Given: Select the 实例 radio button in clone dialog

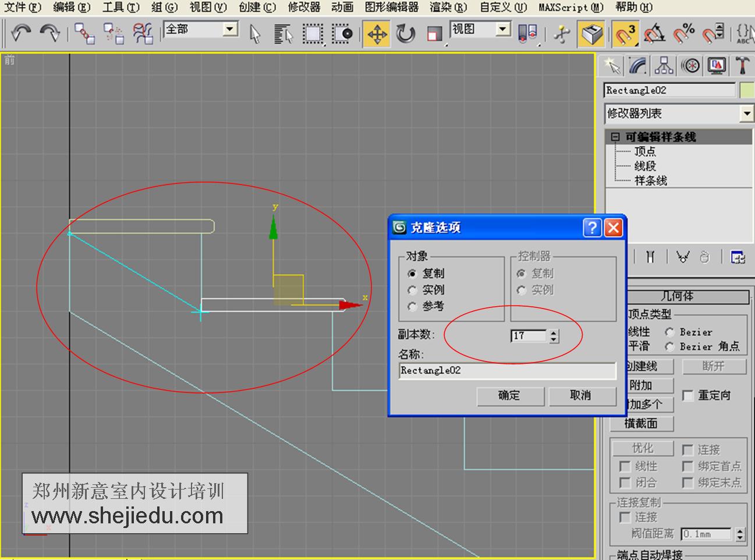Looking at the screenshot, I should (x=413, y=290).
